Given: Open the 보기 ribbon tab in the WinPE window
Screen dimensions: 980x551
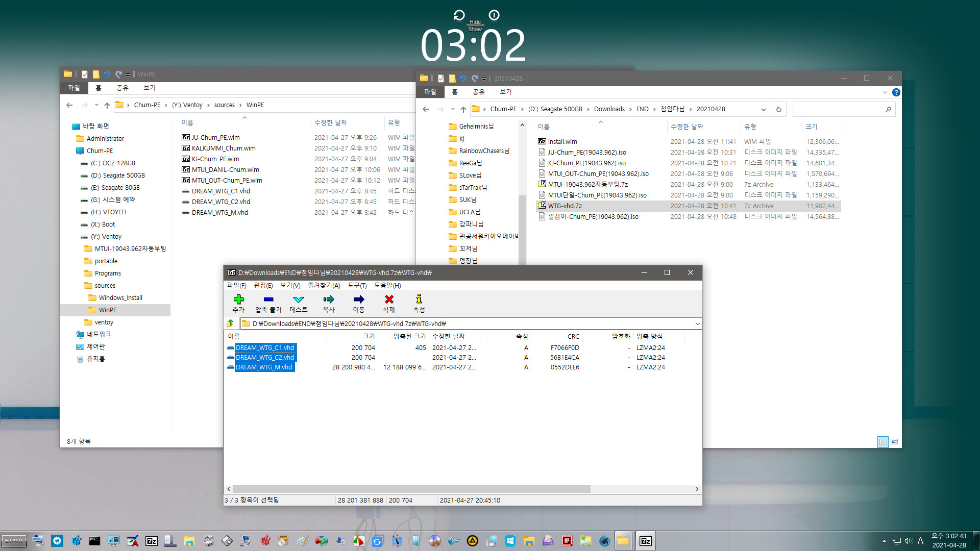Looking at the screenshot, I should pyautogui.click(x=149, y=88).
